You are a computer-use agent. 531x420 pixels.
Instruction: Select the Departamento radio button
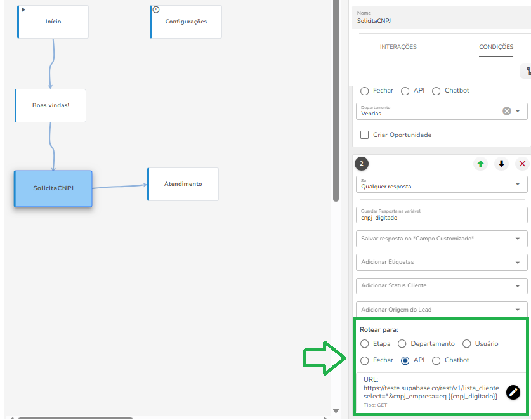(x=402, y=344)
